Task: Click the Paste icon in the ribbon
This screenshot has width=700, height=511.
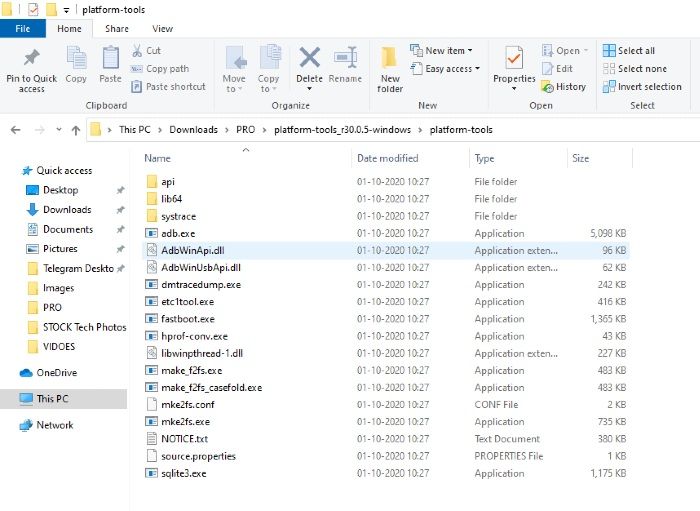Action: 110,59
